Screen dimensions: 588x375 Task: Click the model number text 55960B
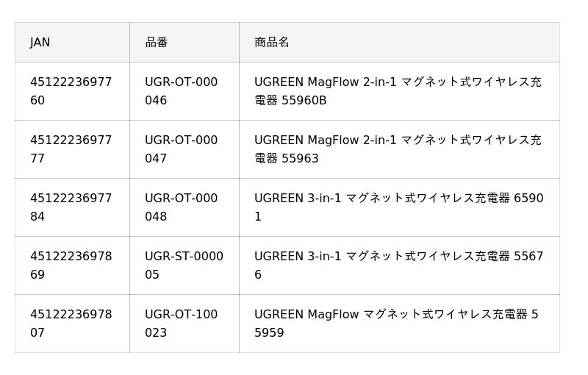coord(304,101)
